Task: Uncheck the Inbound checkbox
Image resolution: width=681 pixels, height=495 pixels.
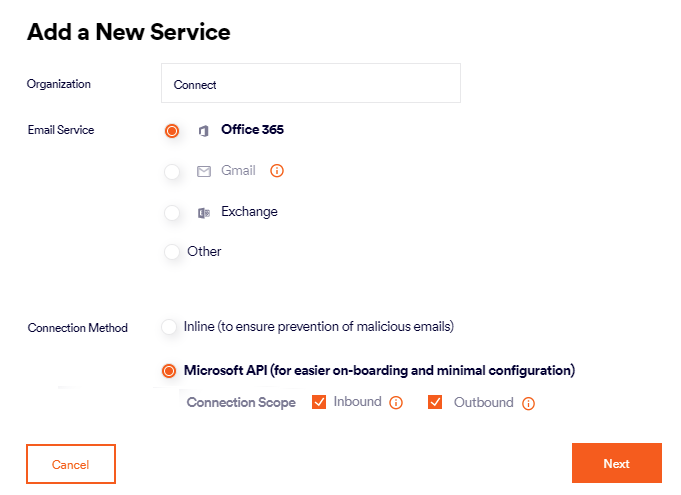Action: tap(320, 402)
